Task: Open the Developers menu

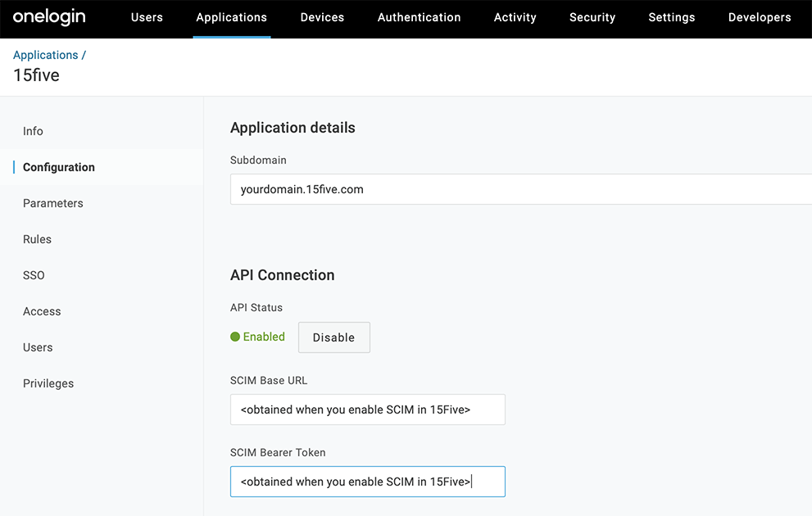Action: coord(759,17)
